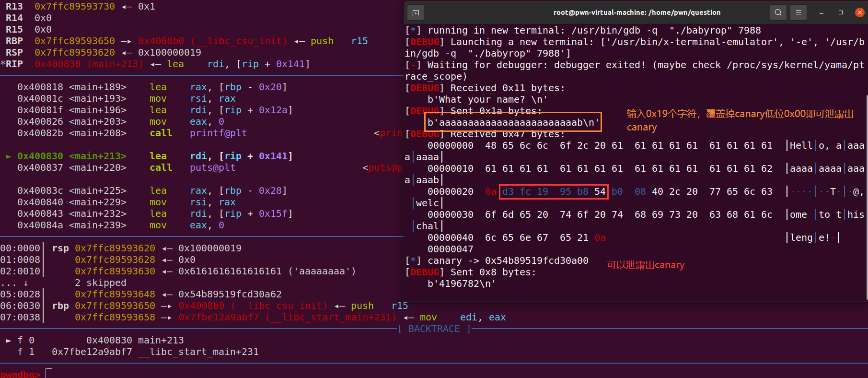This screenshot has width=868, height=378.
Task: Open new tab icon in terminal titlebar
Action: 416,12
